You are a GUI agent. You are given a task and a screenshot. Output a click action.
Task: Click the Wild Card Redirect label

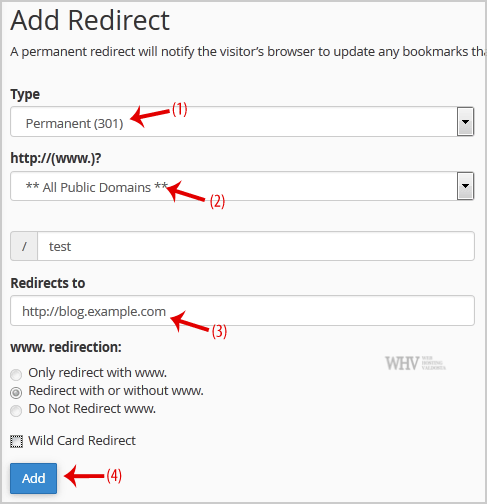[82, 441]
